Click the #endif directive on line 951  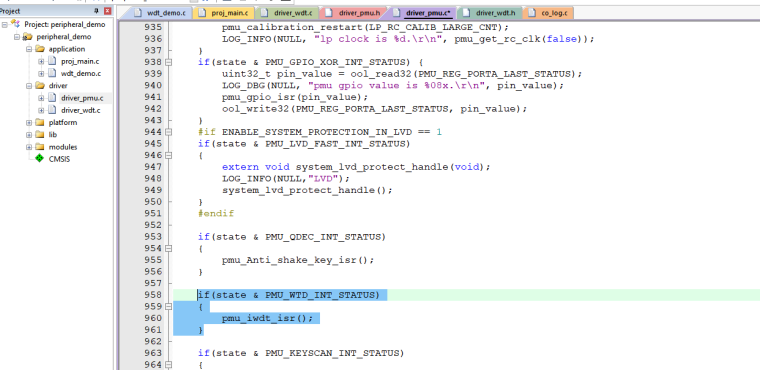click(216, 213)
